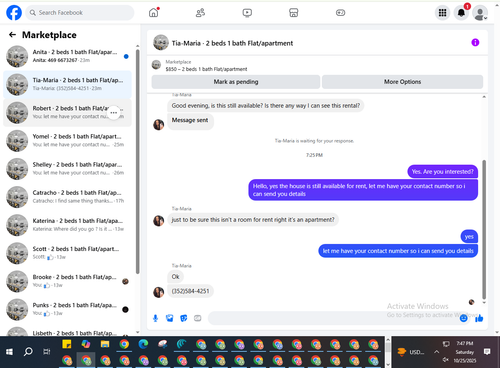Open the options menu on Robert's conversation

tap(114, 113)
